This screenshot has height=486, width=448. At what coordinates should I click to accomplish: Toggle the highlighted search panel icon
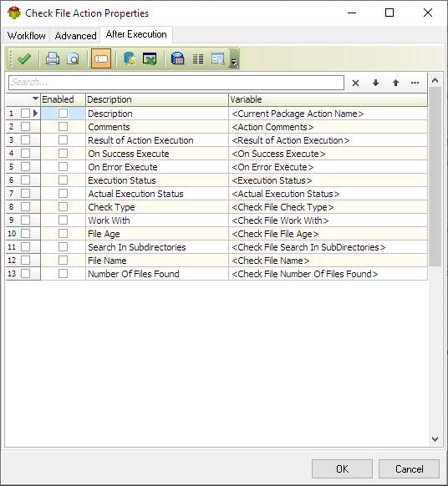coord(101,58)
